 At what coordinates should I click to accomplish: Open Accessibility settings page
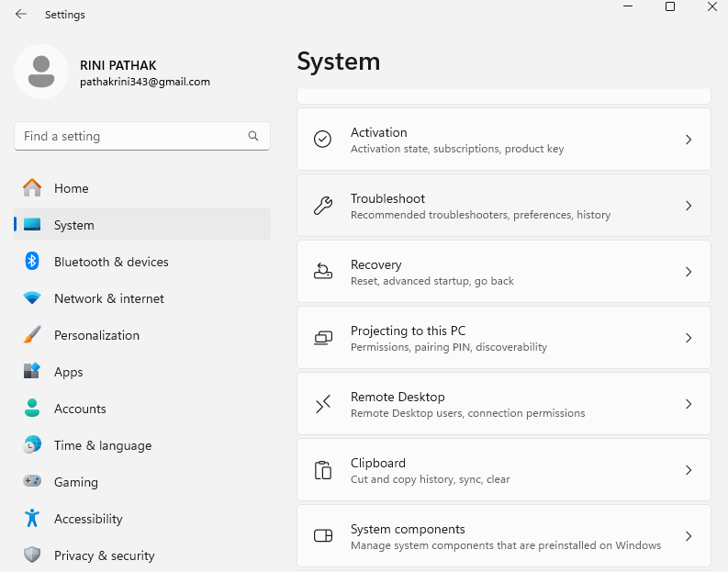coord(88,519)
